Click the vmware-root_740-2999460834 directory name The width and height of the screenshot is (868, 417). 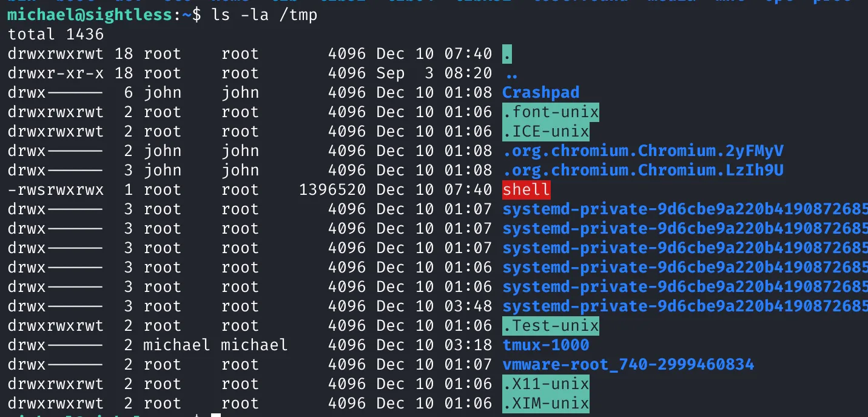[x=628, y=364]
